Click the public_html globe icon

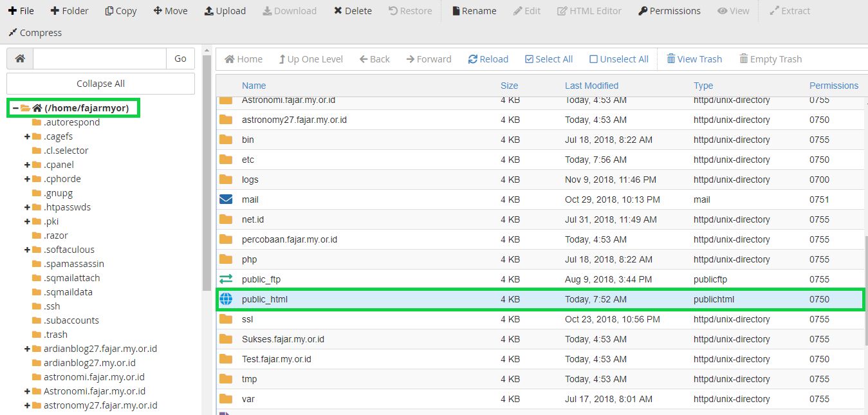[x=226, y=299]
